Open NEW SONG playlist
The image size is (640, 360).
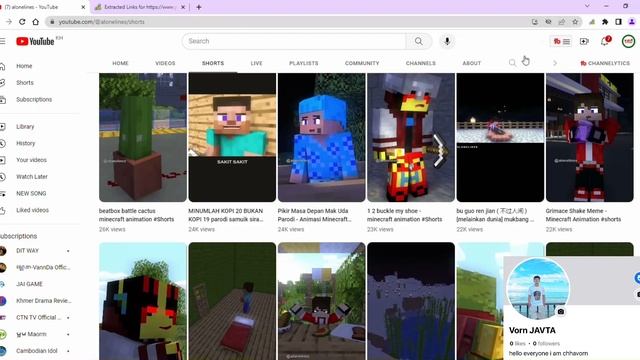click(x=31, y=193)
